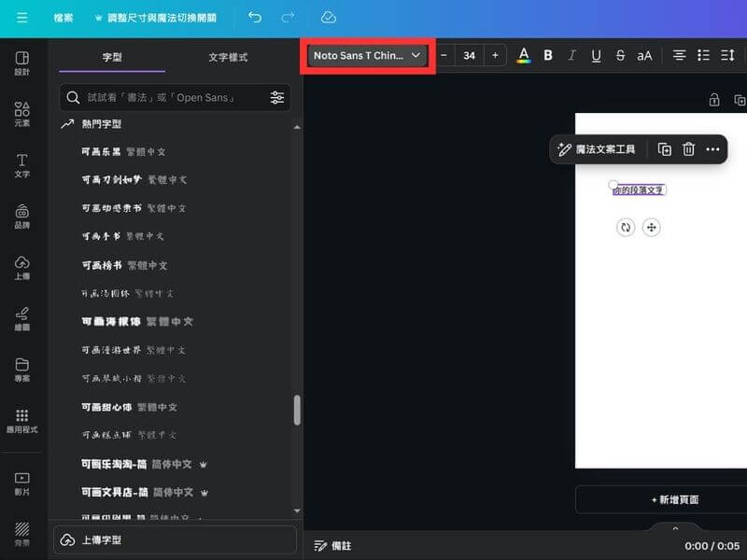
Task: Toggle italic text formatting
Action: [x=572, y=56]
